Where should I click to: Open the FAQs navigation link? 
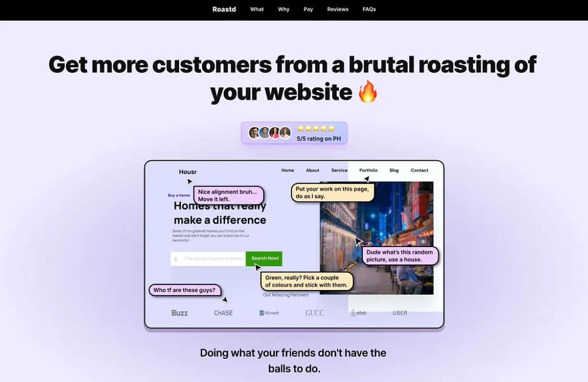pos(369,9)
